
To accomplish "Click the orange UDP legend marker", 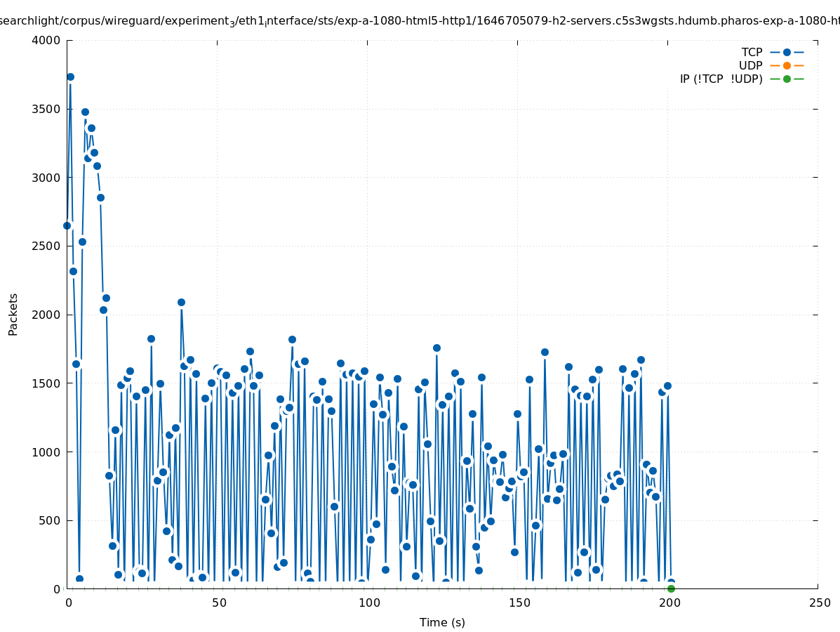I will tap(787, 65).
